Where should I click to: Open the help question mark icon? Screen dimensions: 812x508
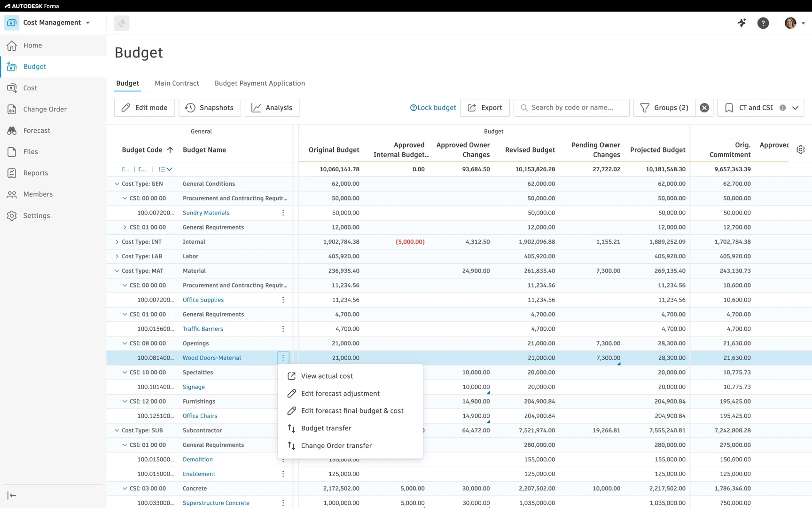[763, 23]
